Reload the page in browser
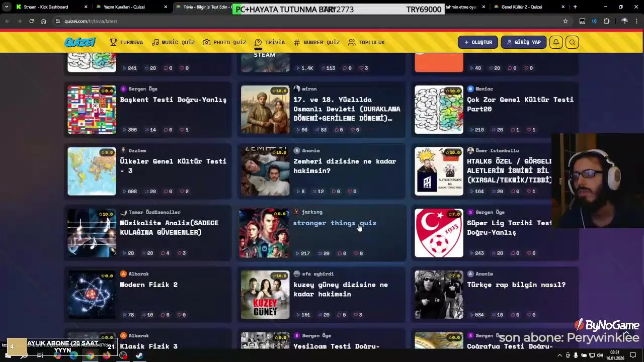 pos(31,21)
